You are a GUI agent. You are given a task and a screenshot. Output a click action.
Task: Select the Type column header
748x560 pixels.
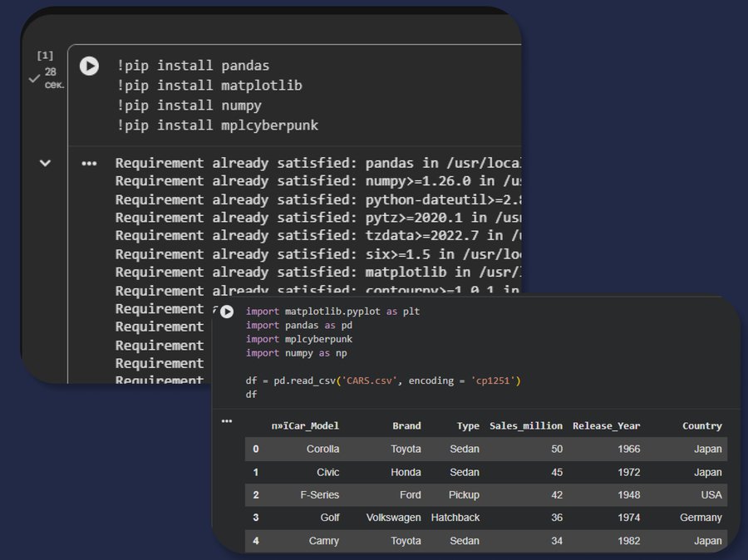click(468, 425)
